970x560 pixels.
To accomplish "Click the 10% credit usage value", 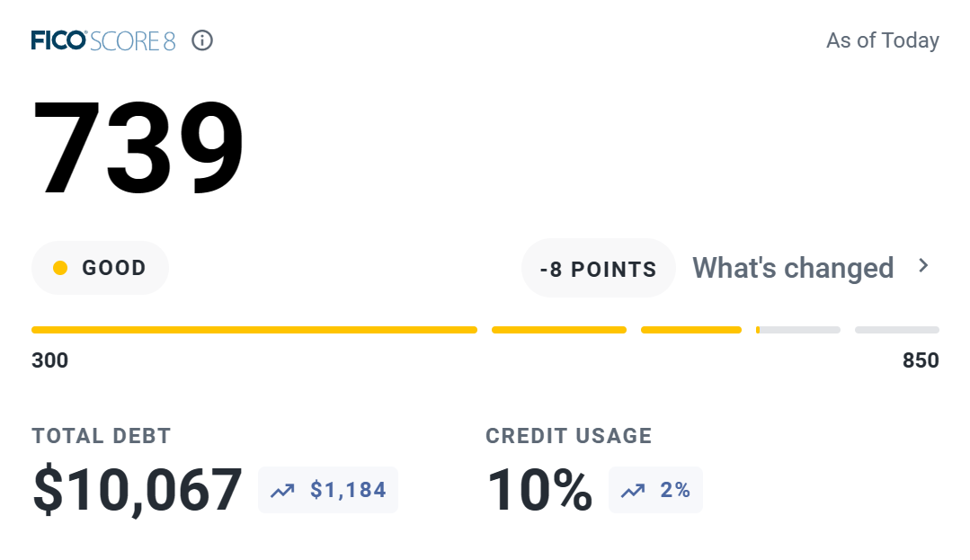I will pos(539,491).
